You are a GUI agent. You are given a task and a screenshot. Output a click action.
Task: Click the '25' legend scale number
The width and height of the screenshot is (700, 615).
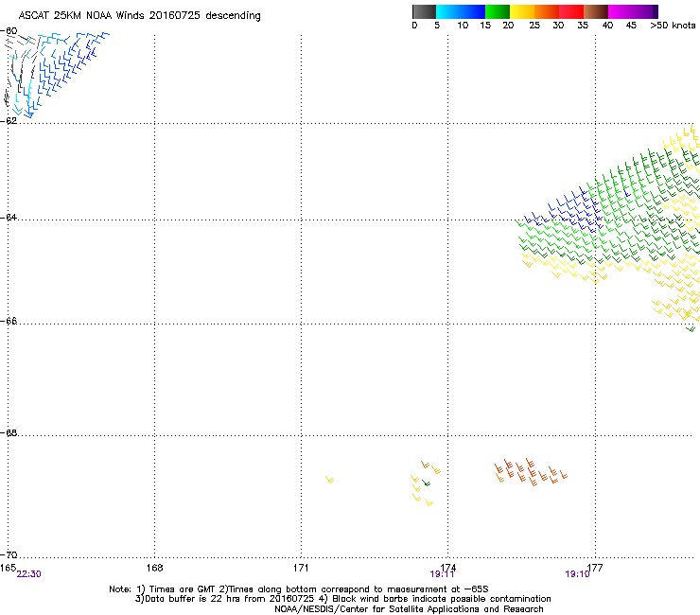click(534, 26)
